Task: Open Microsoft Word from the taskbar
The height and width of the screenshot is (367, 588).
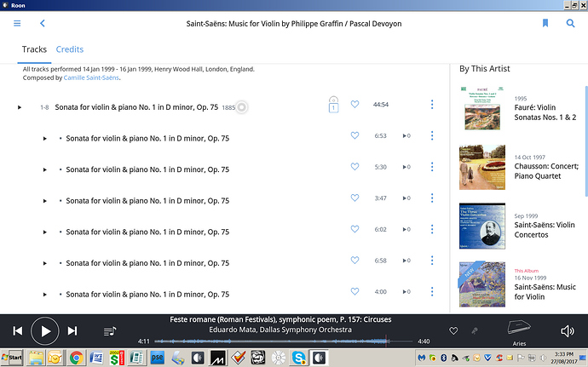Action: tap(96, 358)
